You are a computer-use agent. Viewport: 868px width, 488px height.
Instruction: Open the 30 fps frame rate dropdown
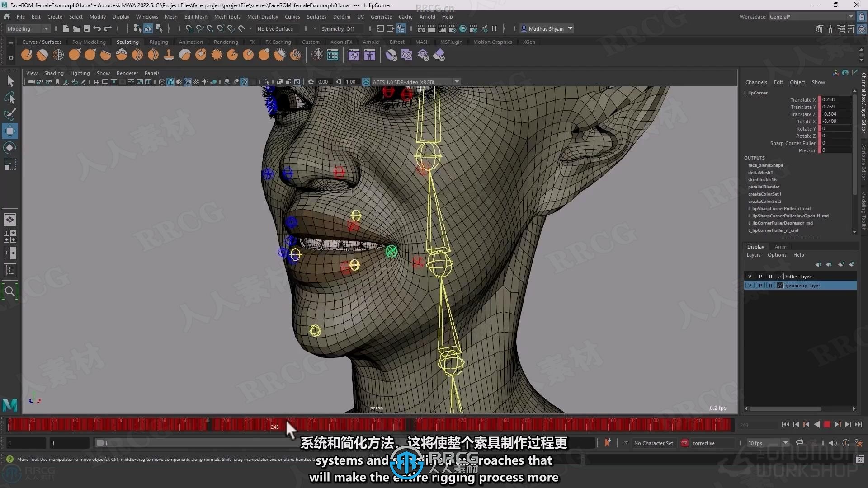tap(768, 443)
